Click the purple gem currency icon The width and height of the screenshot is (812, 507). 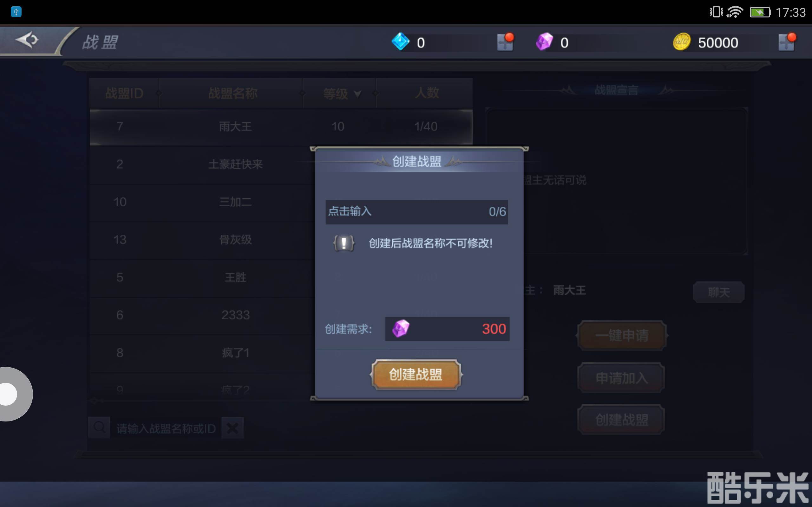click(x=544, y=42)
